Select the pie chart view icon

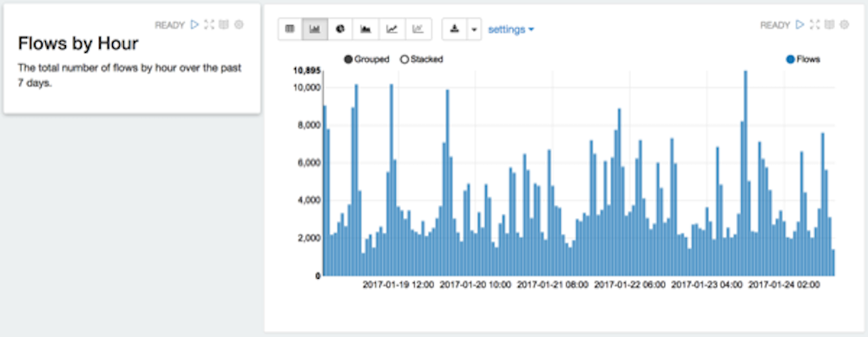[x=340, y=29]
